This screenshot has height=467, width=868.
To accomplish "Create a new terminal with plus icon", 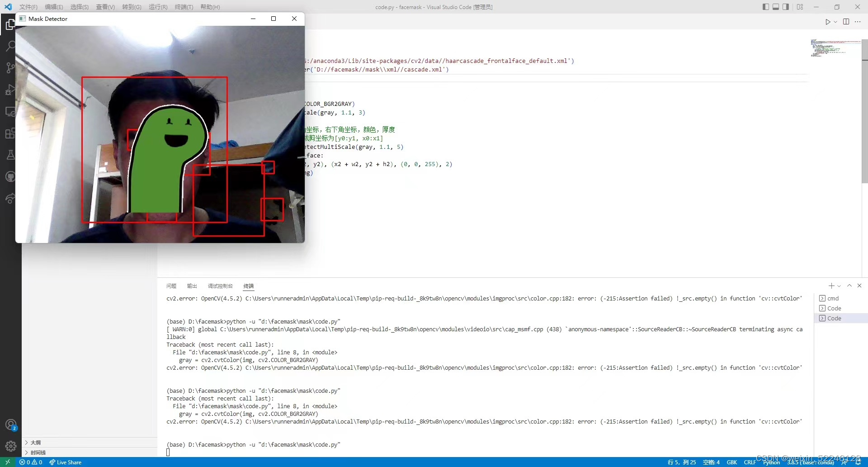I will coord(831,286).
